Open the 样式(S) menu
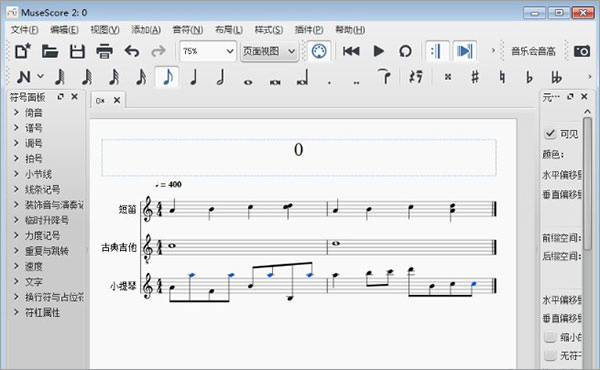The height and width of the screenshot is (370, 600). click(x=269, y=29)
